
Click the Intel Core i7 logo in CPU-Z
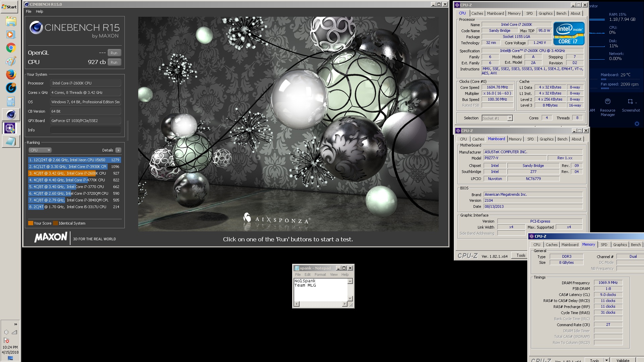[x=569, y=34]
